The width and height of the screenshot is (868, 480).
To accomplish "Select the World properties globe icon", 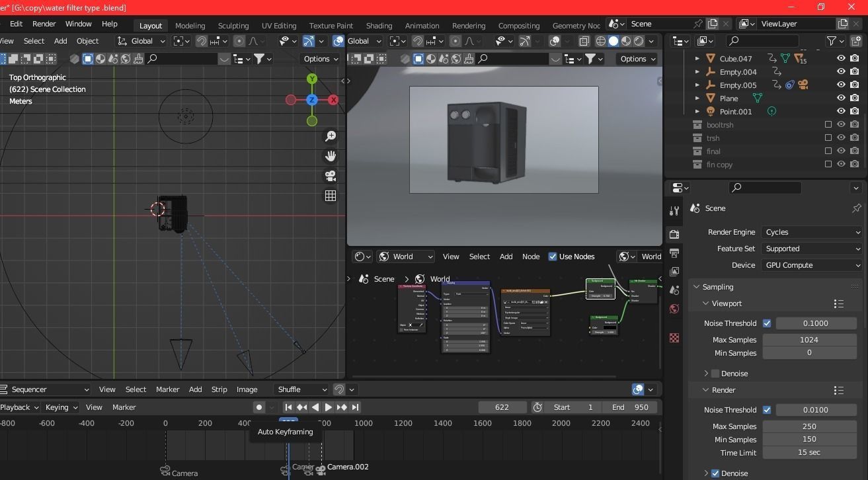I will point(674,309).
